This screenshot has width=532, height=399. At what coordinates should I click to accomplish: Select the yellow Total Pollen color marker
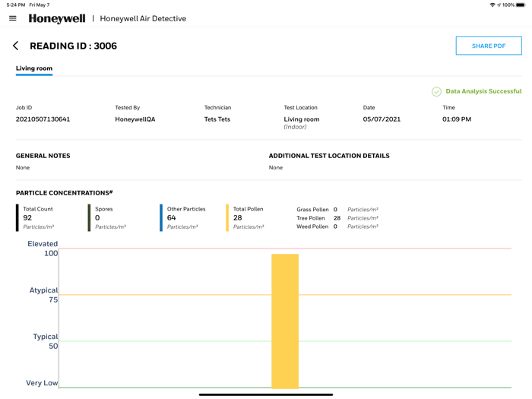[x=227, y=218]
